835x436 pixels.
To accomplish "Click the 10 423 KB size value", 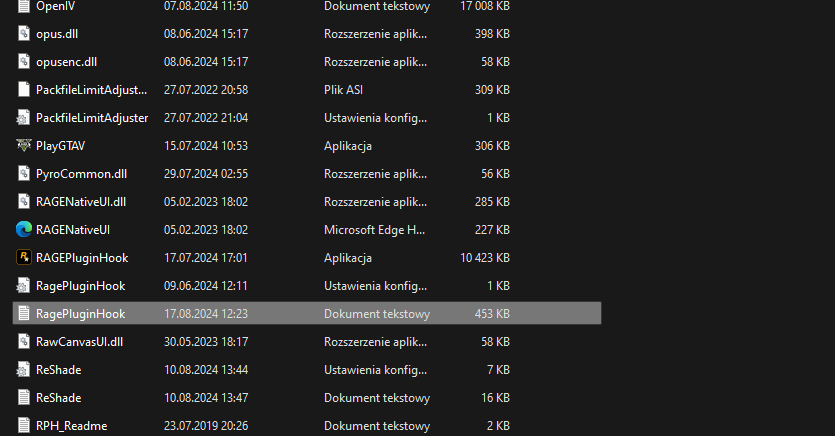I will click(x=484, y=258).
